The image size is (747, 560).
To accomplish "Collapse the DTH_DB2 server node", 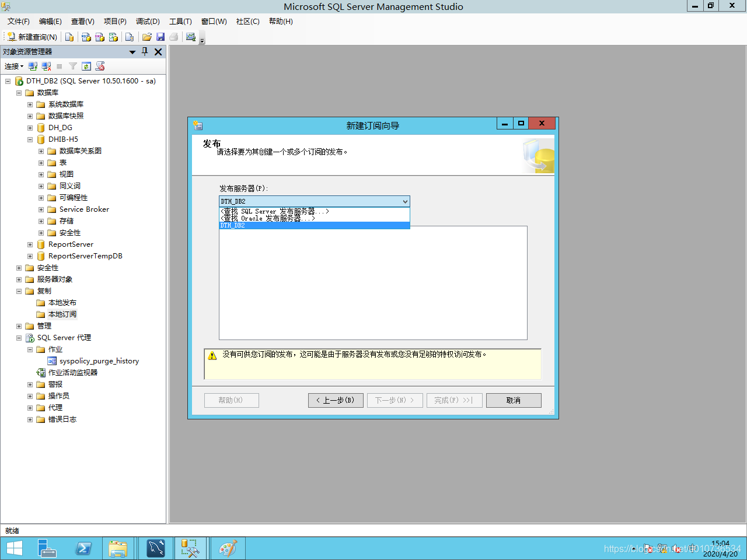I will tap(8, 81).
